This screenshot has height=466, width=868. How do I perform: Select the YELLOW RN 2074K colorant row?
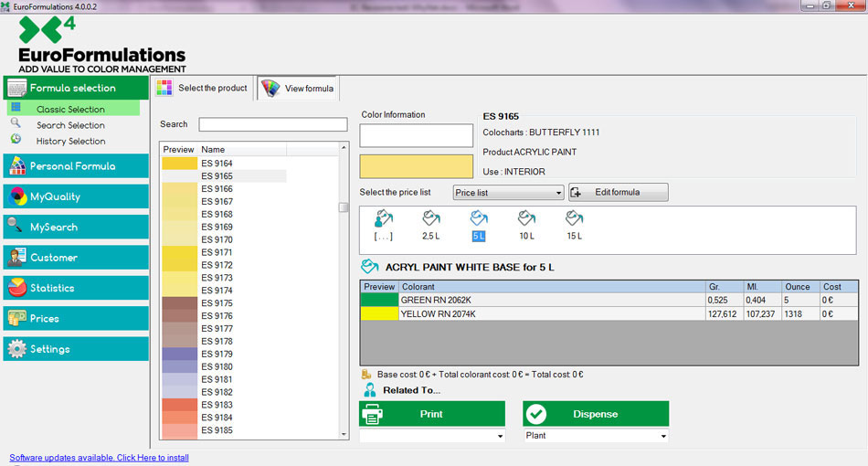click(x=609, y=313)
